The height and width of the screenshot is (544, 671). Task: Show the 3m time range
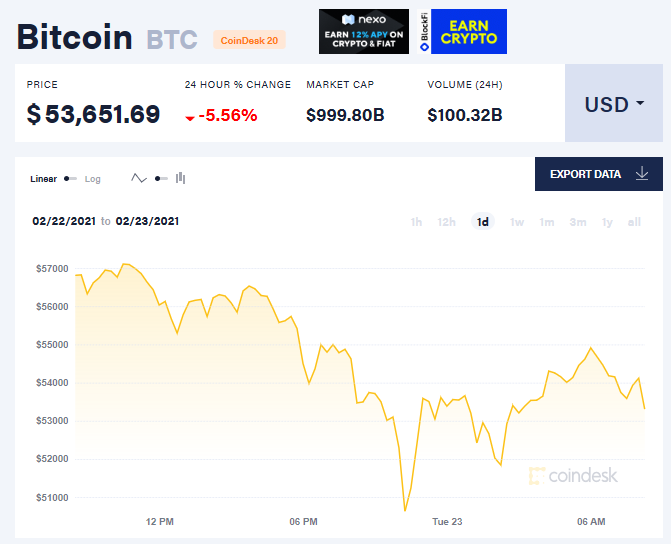[x=577, y=222]
